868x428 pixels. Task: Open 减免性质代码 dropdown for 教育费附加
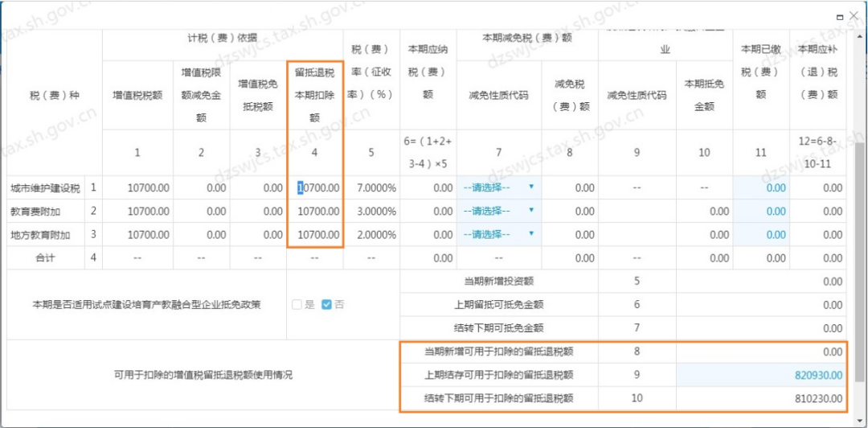coord(499,212)
